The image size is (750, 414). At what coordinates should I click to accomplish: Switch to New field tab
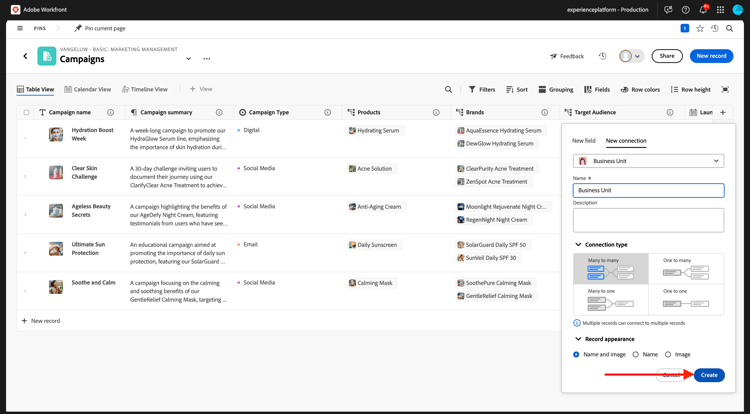tap(584, 141)
